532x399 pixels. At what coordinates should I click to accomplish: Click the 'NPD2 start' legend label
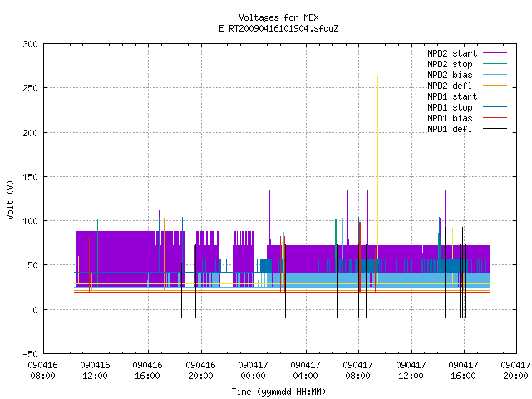coord(452,53)
